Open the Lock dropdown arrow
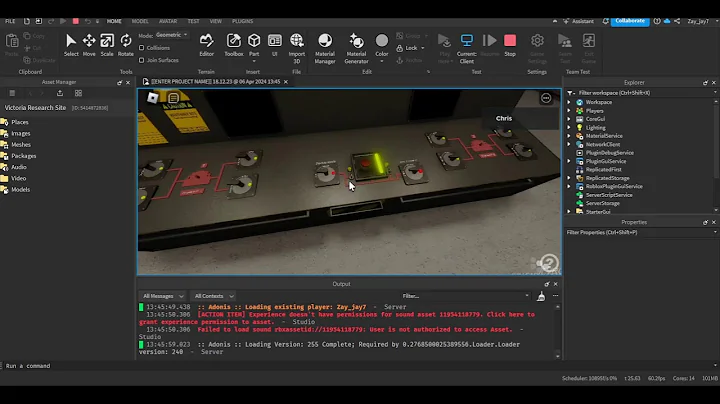This screenshot has height=404, width=720. pos(423,48)
